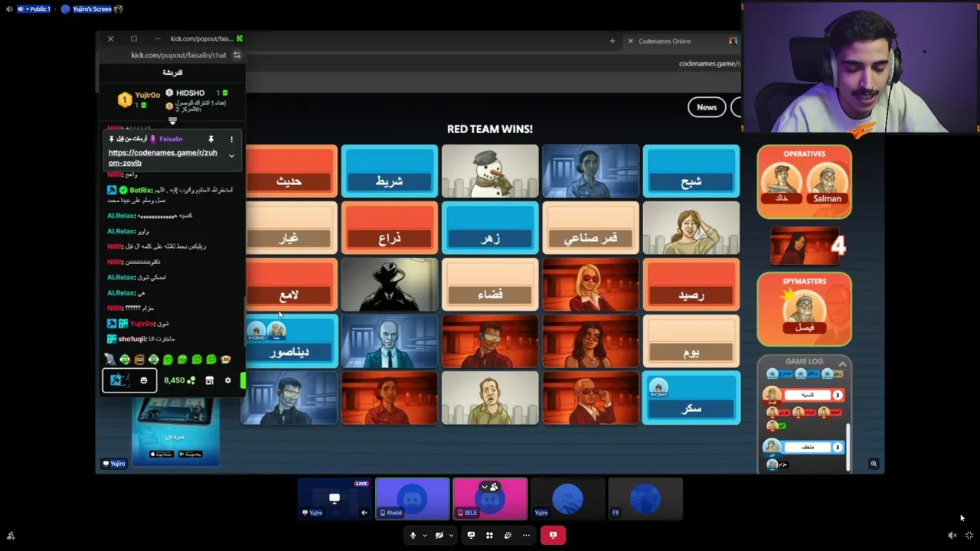Toggle the camera on button
The image size is (980, 551).
tap(439, 535)
